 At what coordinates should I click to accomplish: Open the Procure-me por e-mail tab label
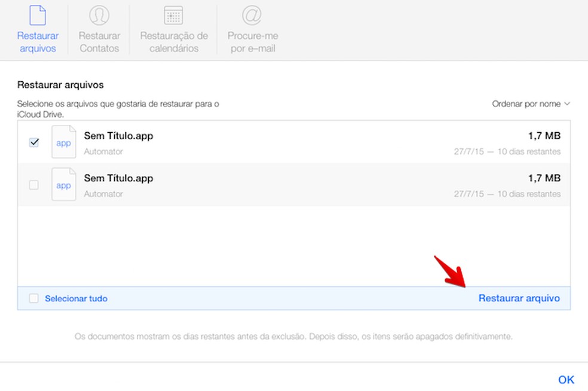(253, 42)
